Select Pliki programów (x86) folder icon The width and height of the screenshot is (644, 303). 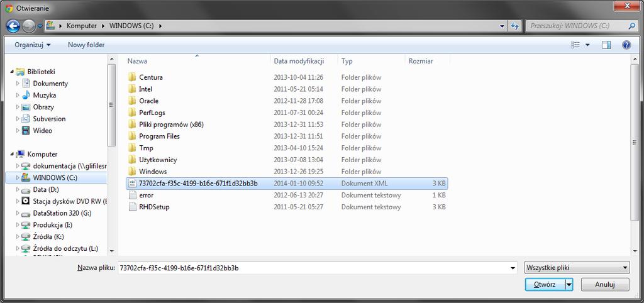pyautogui.click(x=132, y=124)
